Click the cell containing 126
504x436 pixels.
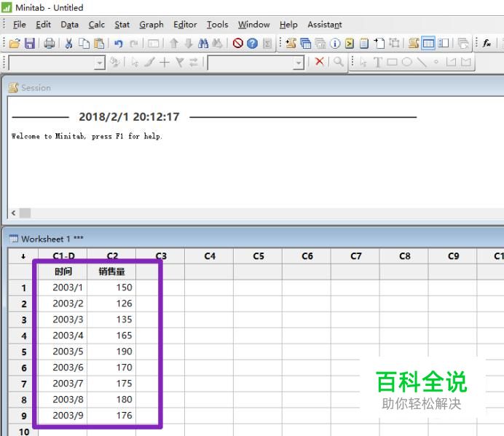tap(111, 304)
